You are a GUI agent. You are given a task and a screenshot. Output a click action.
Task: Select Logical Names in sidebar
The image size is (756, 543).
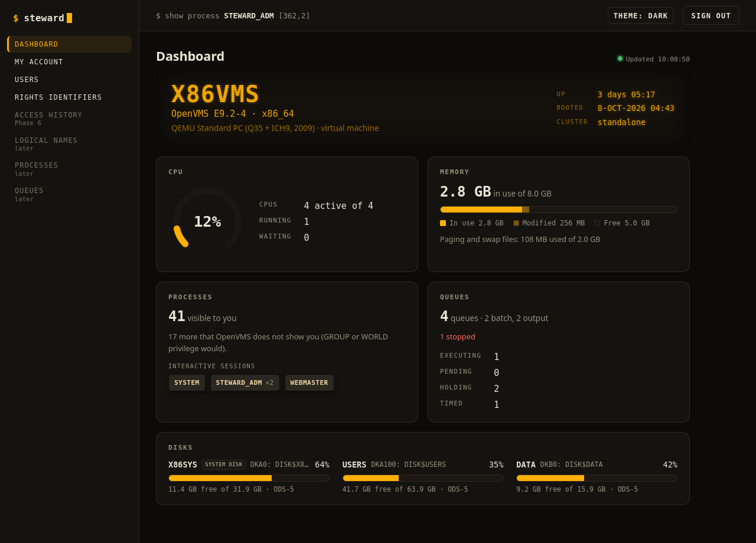coord(69,144)
